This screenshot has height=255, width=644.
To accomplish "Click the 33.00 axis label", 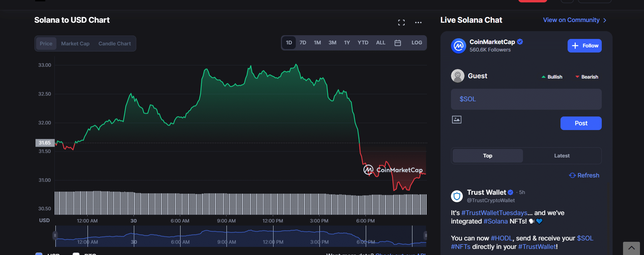I will pyautogui.click(x=45, y=65).
